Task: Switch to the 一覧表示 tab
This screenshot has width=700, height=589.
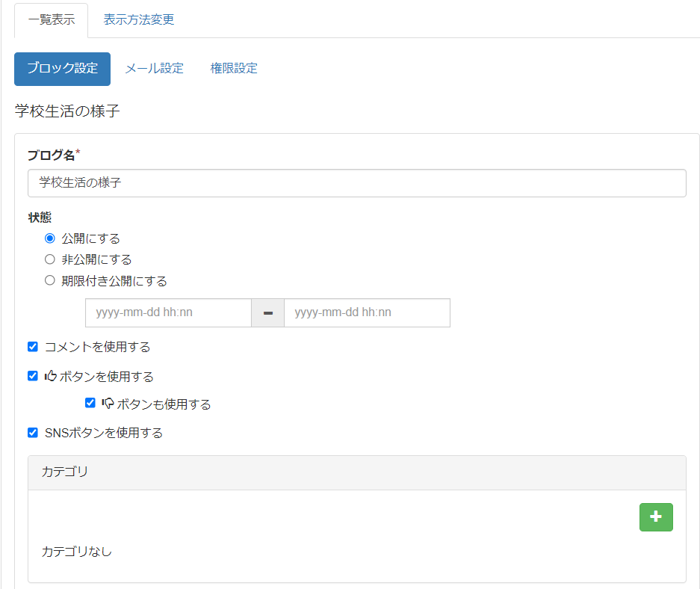Action: coord(52,20)
